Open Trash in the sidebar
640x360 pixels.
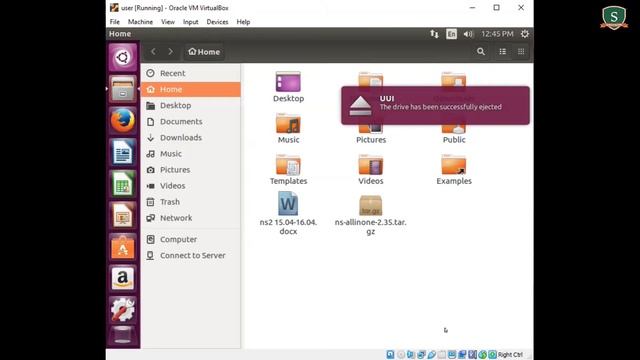[191, 202]
